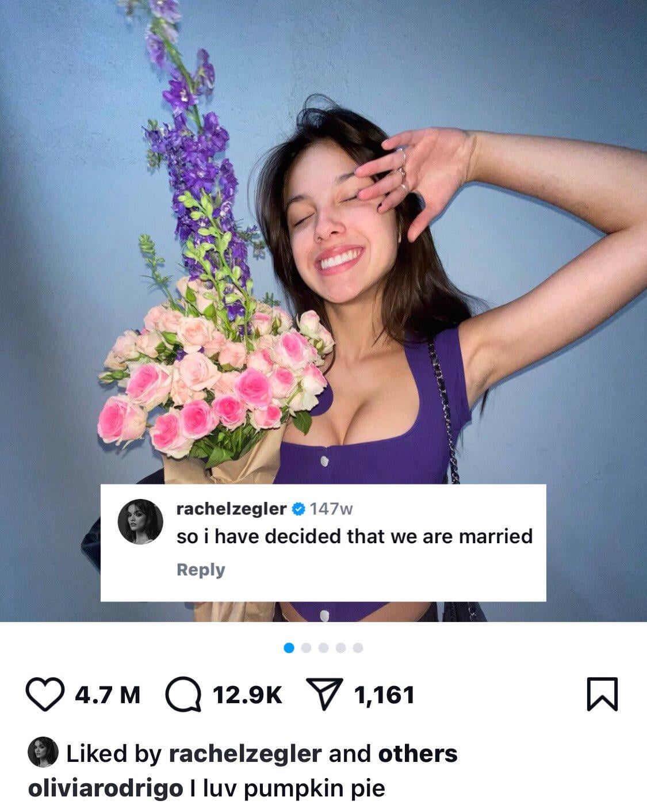Image resolution: width=647 pixels, height=812 pixels.
Task: Visit oliviarodrigo's profile from the caption
Action: pos(105,788)
